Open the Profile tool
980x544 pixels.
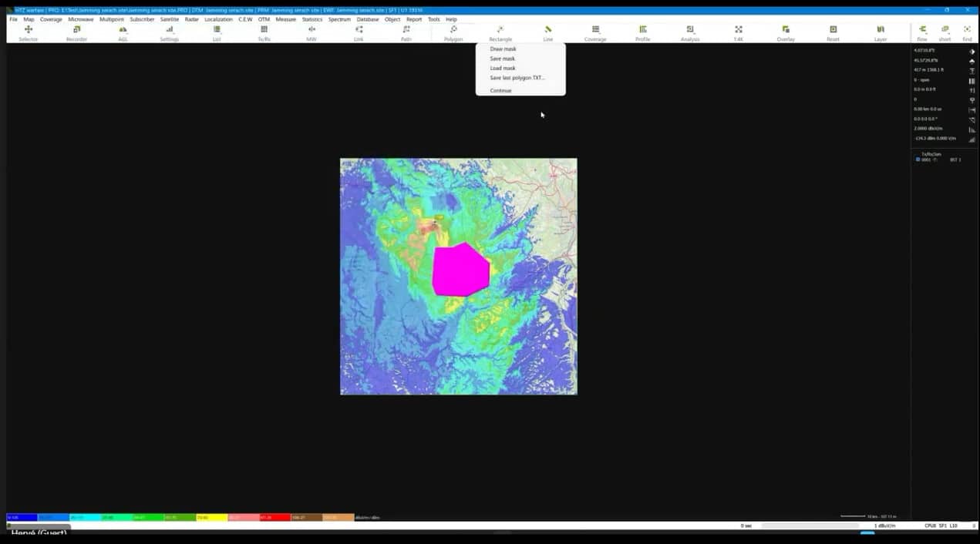[x=642, y=32]
